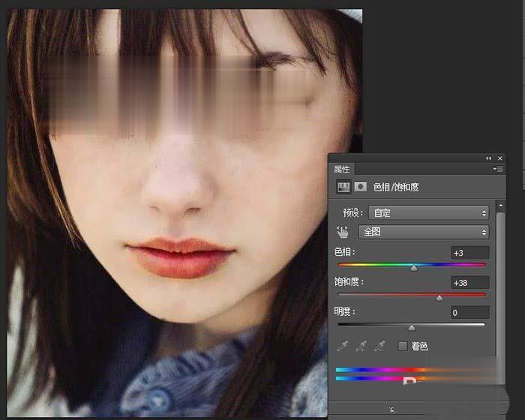This screenshot has width=525, height=420.
Task: Click the 明度 value field showing 0
Action: click(x=469, y=312)
